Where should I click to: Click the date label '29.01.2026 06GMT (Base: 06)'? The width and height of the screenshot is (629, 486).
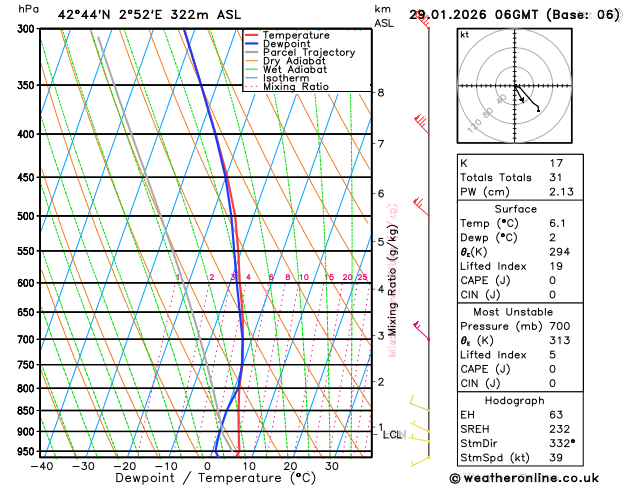pyautogui.click(x=514, y=15)
